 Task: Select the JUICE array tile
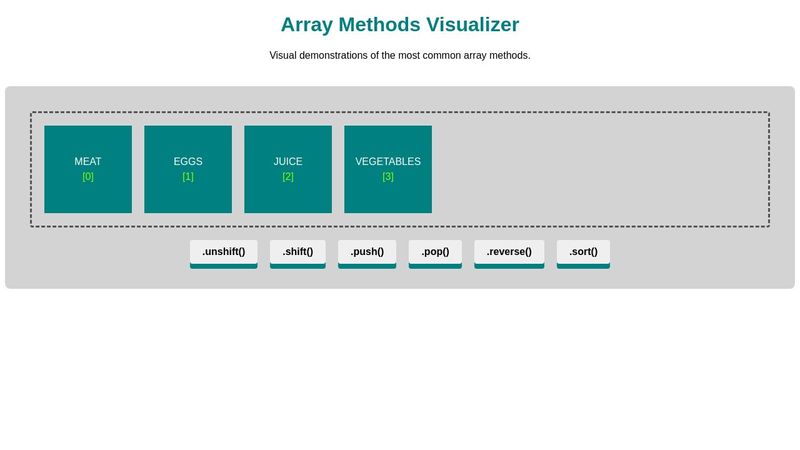click(288, 169)
